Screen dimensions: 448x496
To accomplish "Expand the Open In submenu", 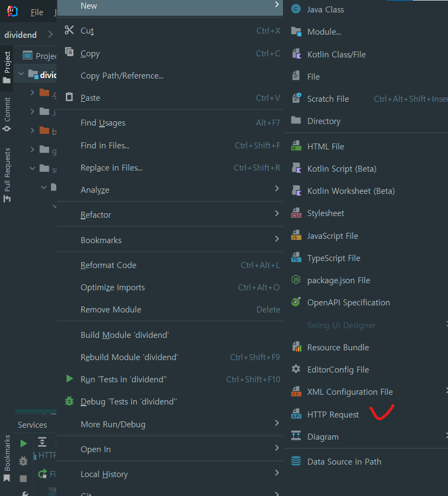I will [95, 448].
